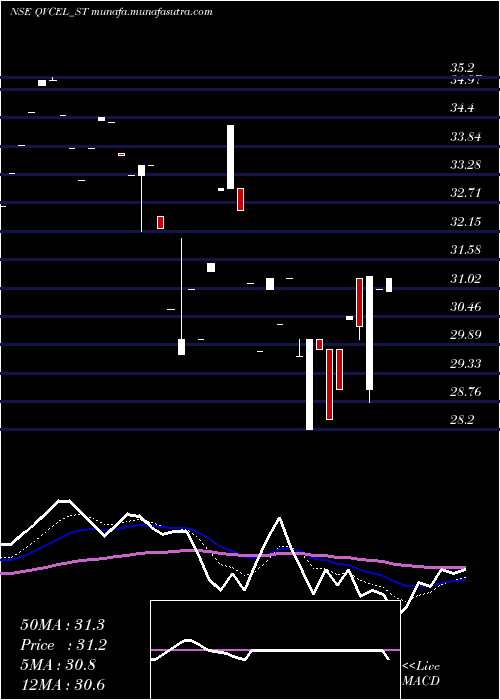The height and width of the screenshot is (700, 500).
Task: Select the 35.2 price axis label
Action: pos(462,68)
